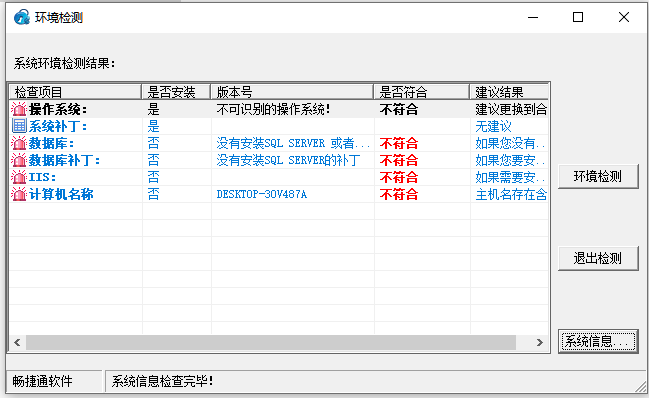The height and width of the screenshot is (398, 649).
Task: Select the 操作系统: row label
Action: click(58, 109)
